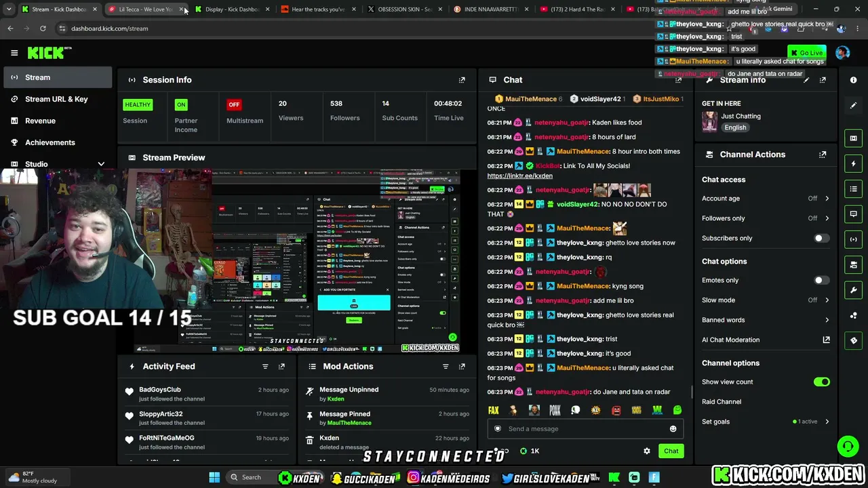
Task: Open AI Chat Moderation external link
Action: pos(826,340)
